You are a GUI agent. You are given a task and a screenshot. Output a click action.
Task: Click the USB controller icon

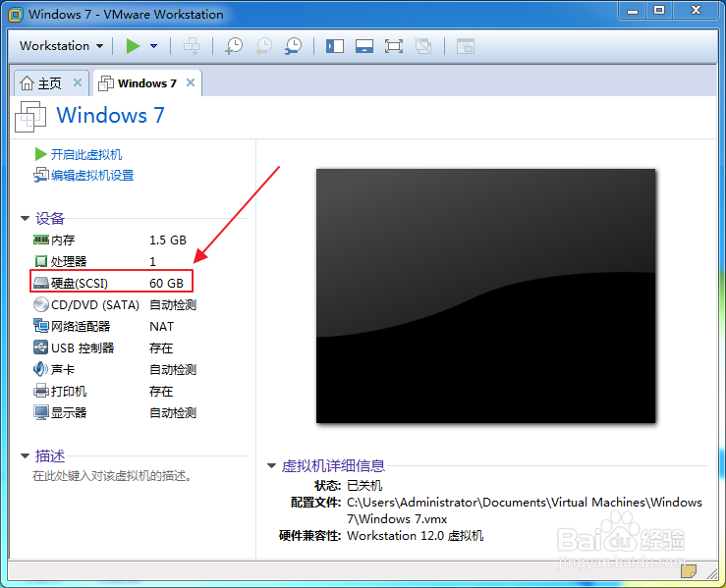coord(40,347)
